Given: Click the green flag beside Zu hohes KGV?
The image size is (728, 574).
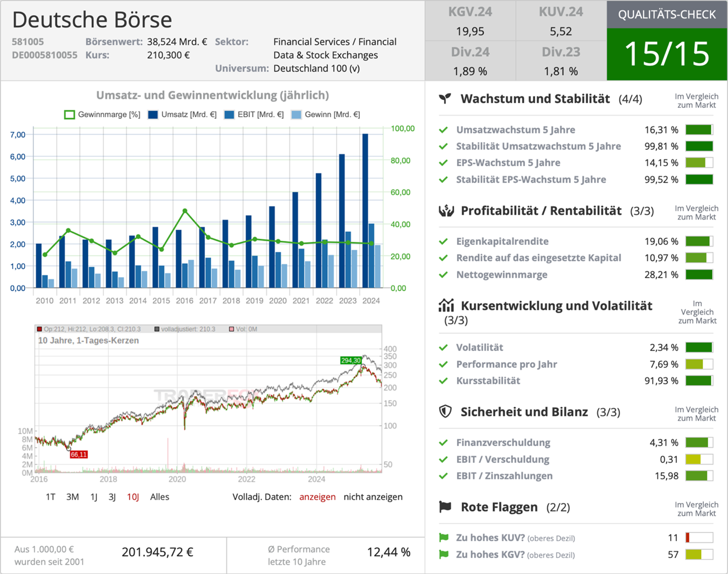Looking at the screenshot, I should [444, 555].
